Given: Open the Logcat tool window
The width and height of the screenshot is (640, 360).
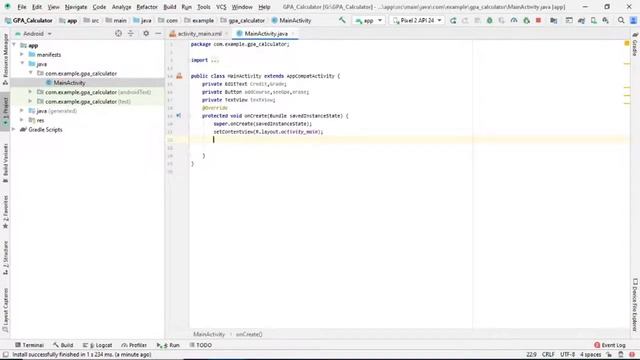Looking at the screenshot, I should click(97, 345).
